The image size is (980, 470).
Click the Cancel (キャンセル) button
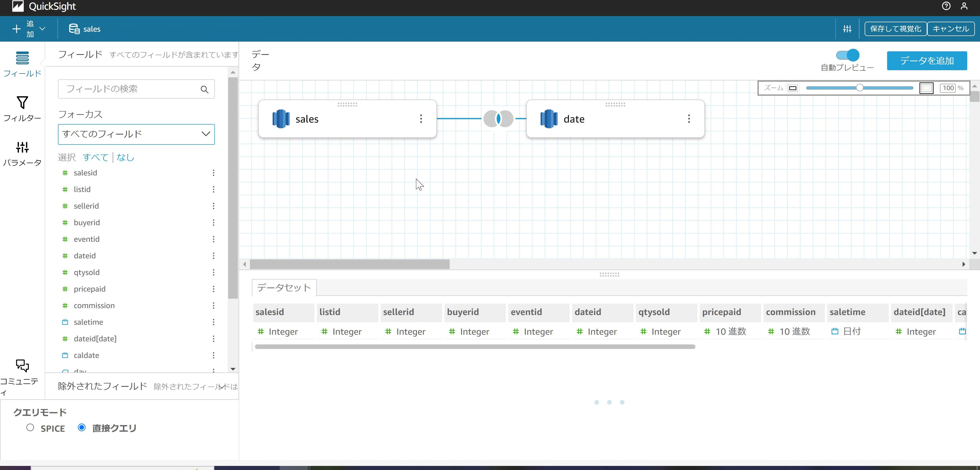(x=951, y=29)
